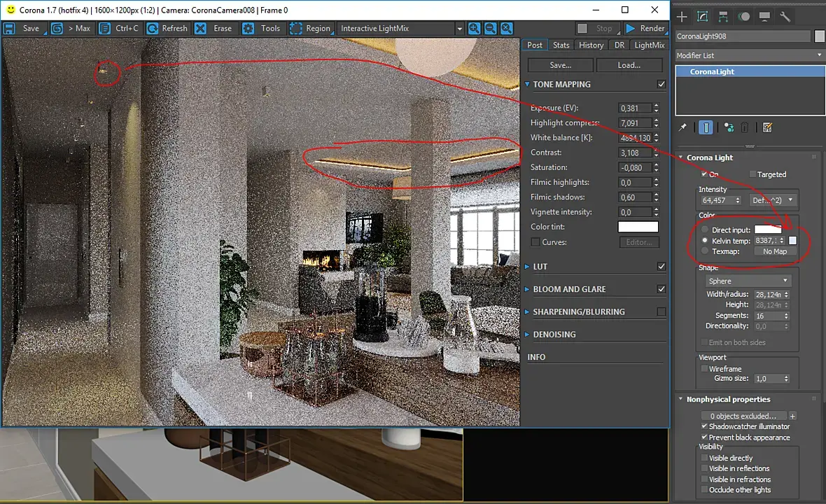Check the Targeted checkbox
This screenshot has height=504, width=826.
point(752,174)
